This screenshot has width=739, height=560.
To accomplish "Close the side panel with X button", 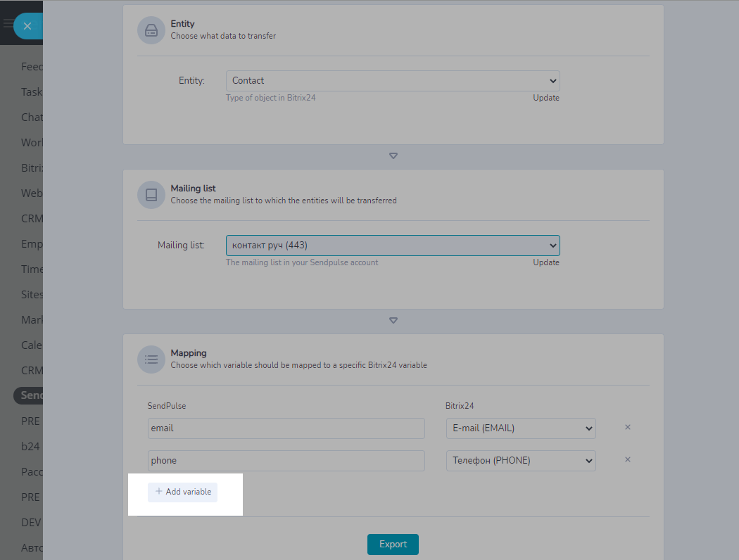I will coord(27,26).
